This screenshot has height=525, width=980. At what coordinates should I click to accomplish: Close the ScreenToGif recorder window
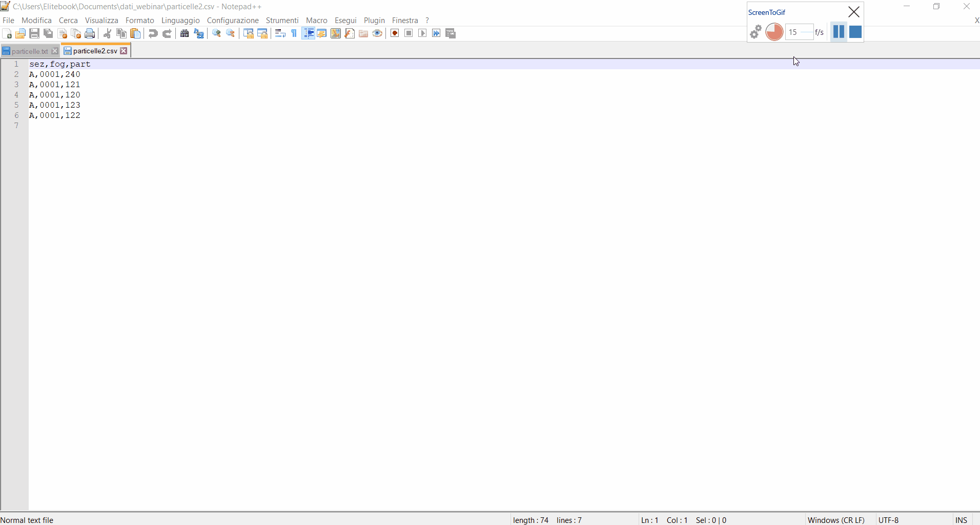(x=854, y=12)
